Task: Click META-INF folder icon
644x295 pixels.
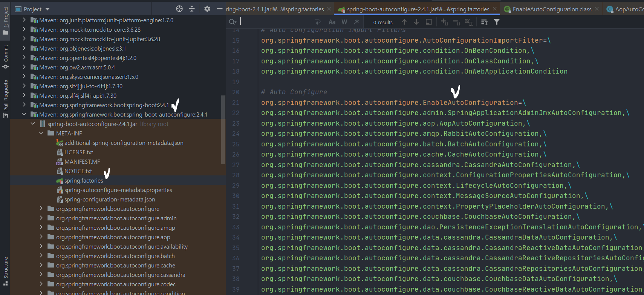Action: (x=51, y=133)
